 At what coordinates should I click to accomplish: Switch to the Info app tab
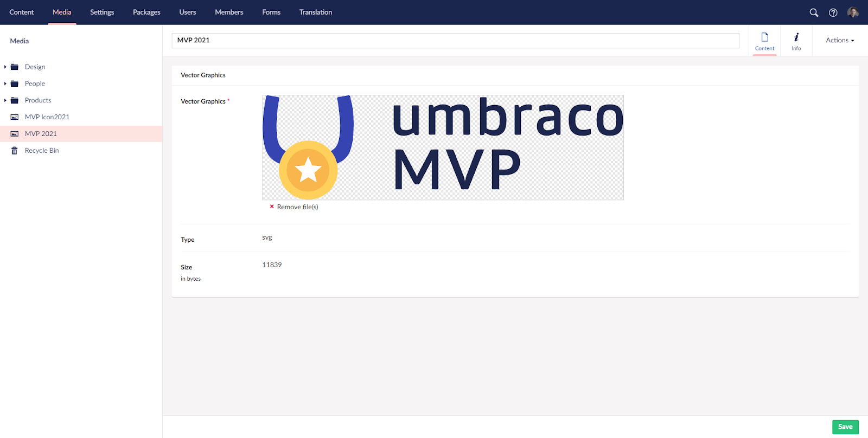pos(796,41)
